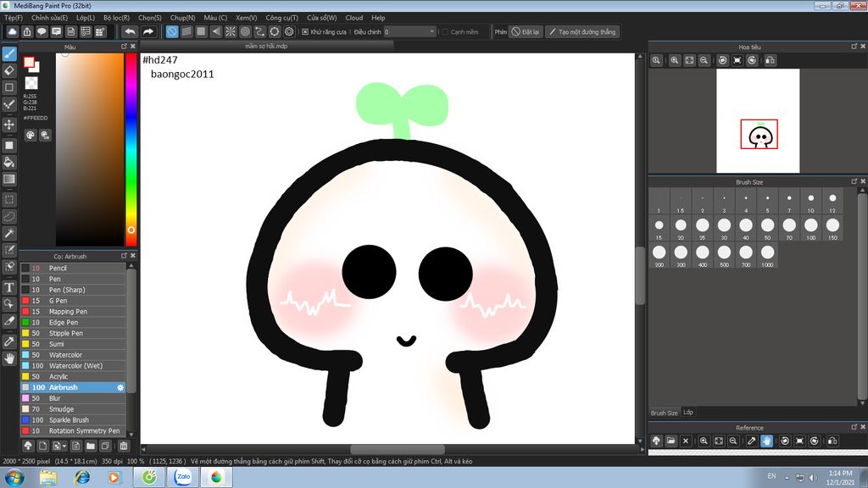This screenshot has width=868, height=488.
Task: Click the eyedropper icon in Reference panel
Action: [751, 441]
